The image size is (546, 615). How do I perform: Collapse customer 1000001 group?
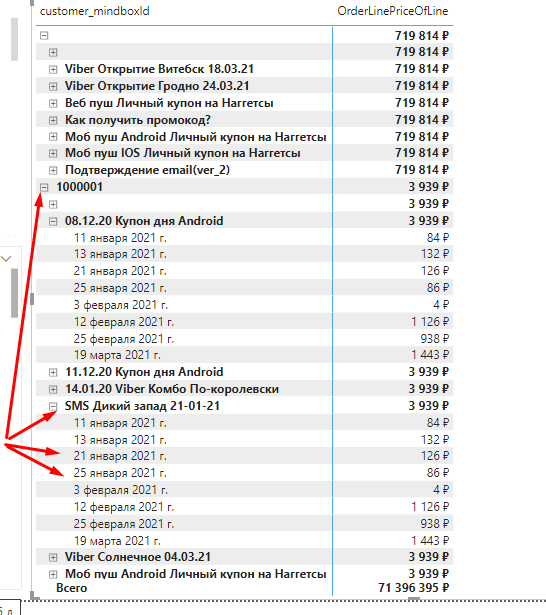[44, 187]
